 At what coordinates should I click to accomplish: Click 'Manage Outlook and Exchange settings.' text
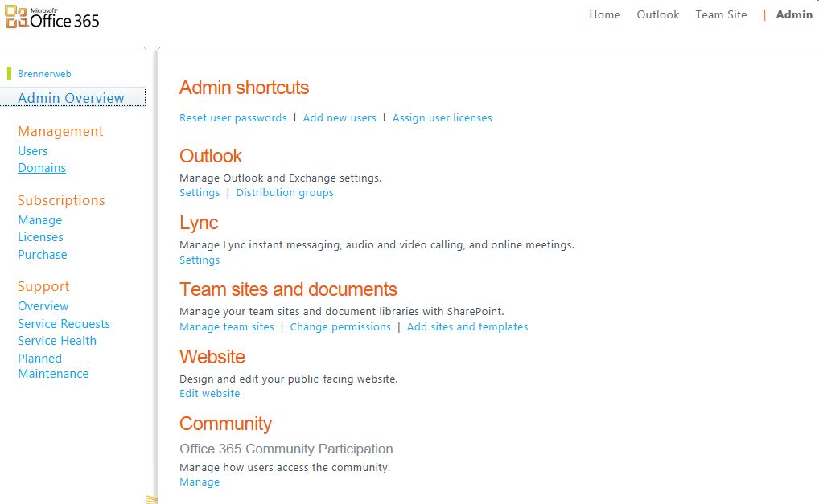pos(281,178)
